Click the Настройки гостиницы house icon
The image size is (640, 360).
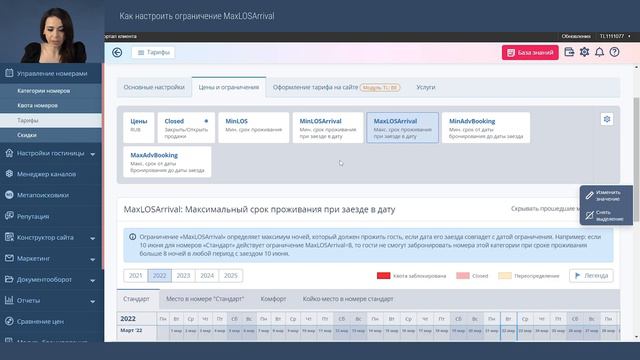tap(9, 153)
